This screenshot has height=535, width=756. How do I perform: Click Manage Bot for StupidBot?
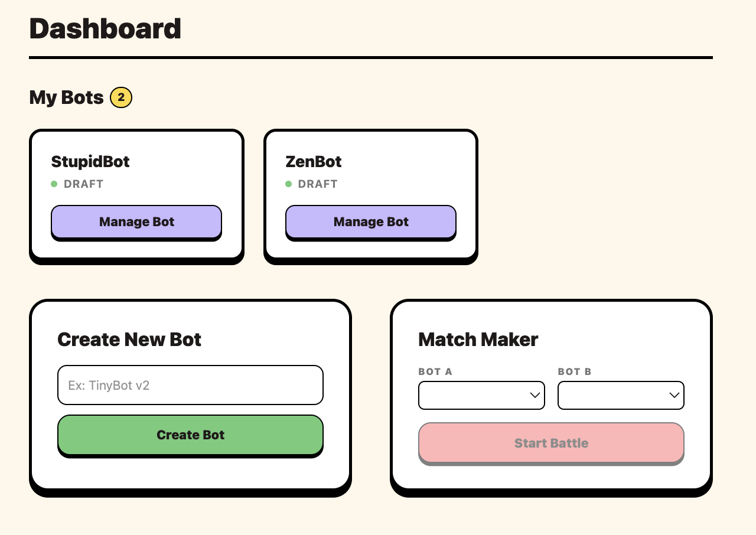point(136,222)
